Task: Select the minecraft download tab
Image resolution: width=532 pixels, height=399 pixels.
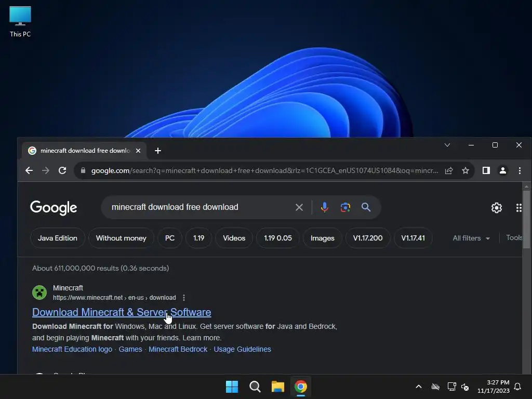Action: 85,151
